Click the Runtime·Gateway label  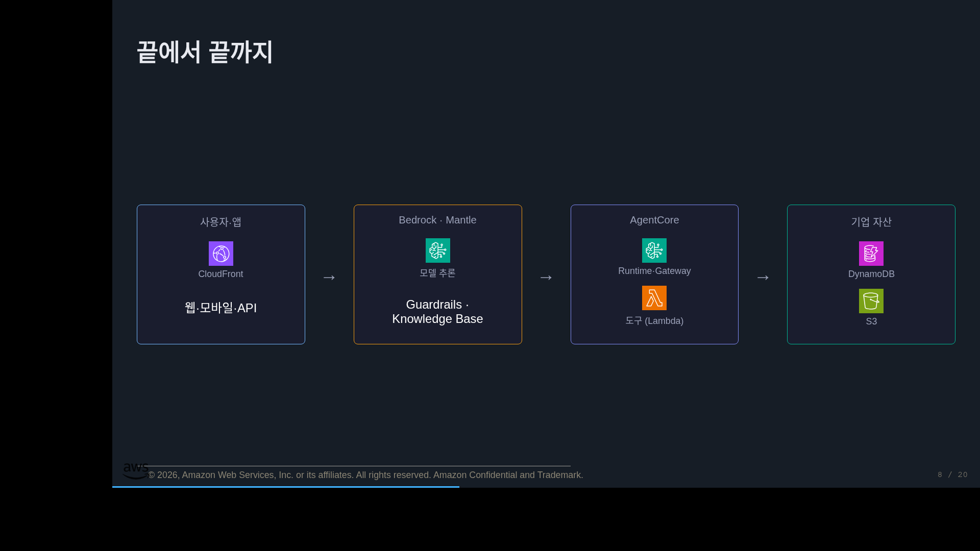coord(654,271)
